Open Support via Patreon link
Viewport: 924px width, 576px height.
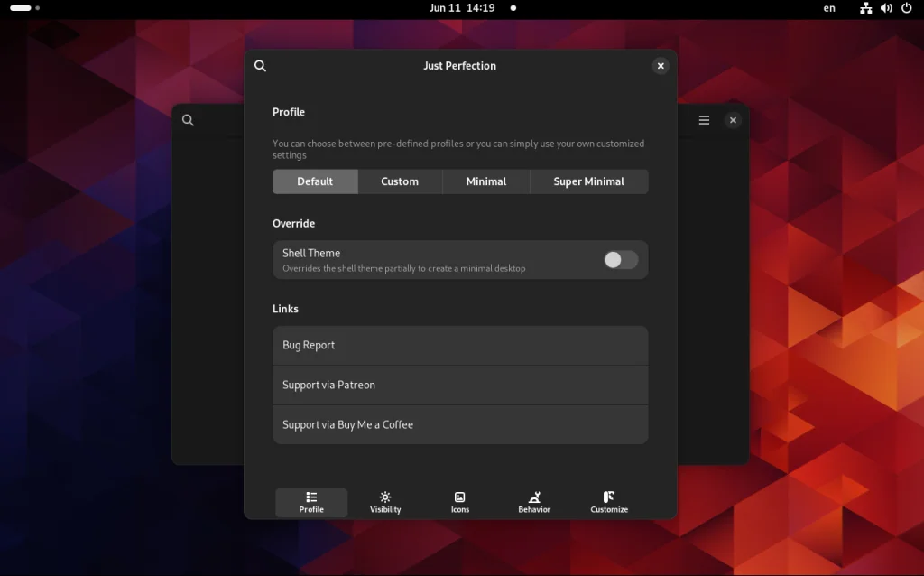(460, 385)
